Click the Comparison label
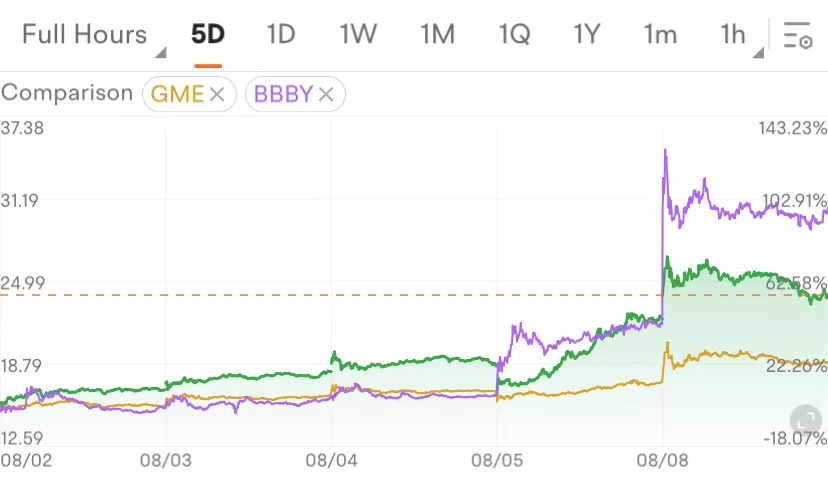Viewport: 828px width, 486px height. (67, 93)
